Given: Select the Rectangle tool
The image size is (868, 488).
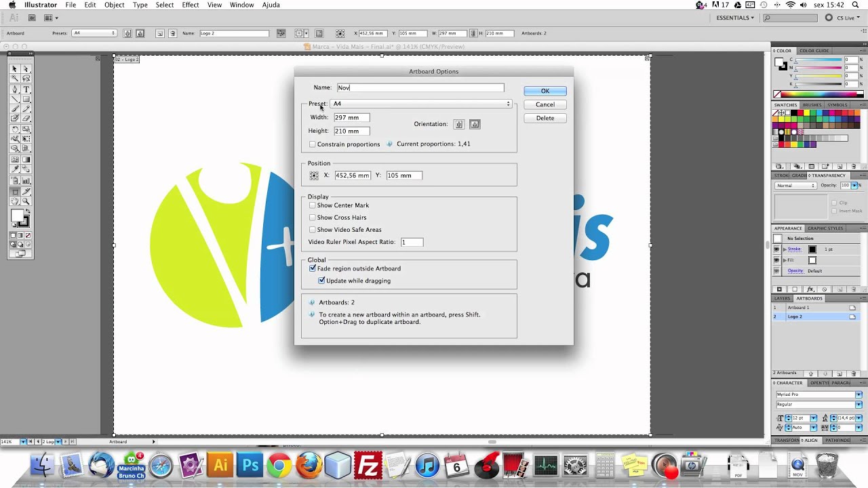Looking at the screenshot, I should pyautogui.click(x=26, y=98).
